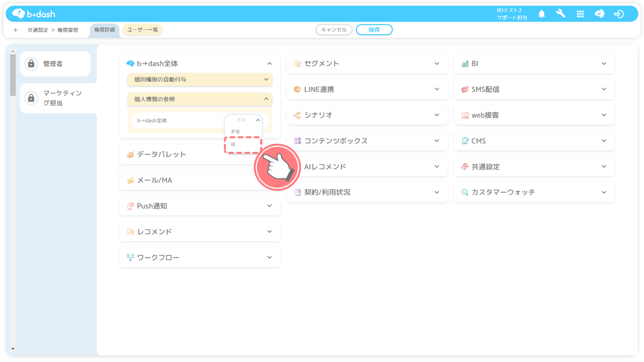The image size is (644, 362).
Task: Click the シナリオ icon
Action: (297, 115)
